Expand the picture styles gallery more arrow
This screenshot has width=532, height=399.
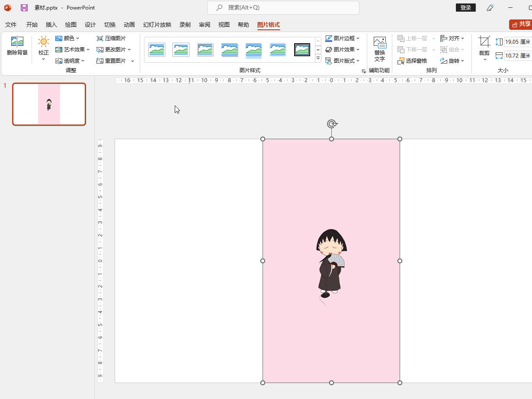318,58
